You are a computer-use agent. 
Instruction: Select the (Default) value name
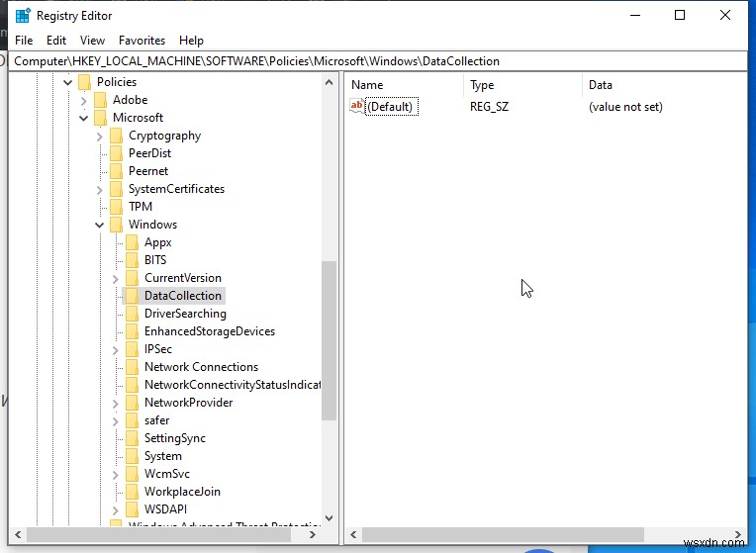[x=390, y=107]
